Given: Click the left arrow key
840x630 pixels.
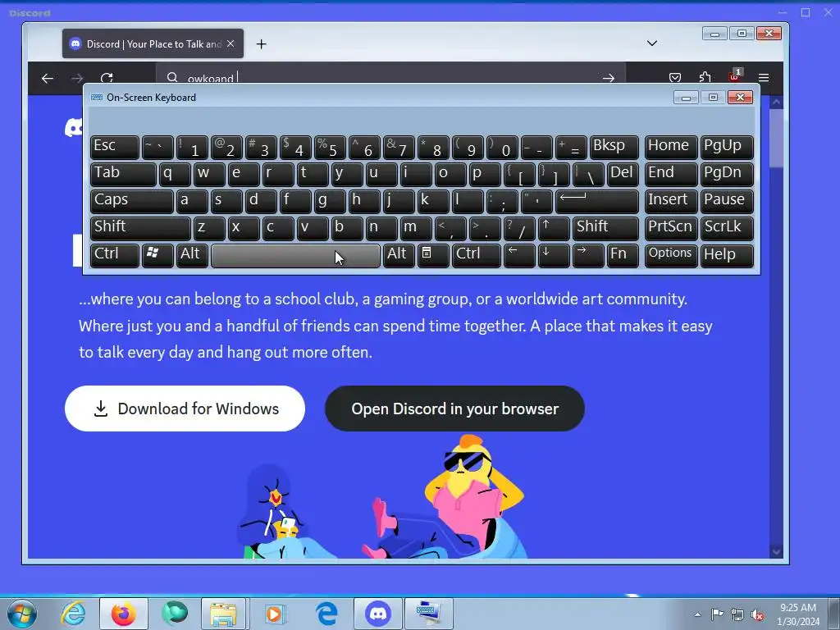Looking at the screenshot, I should (x=519, y=255).
